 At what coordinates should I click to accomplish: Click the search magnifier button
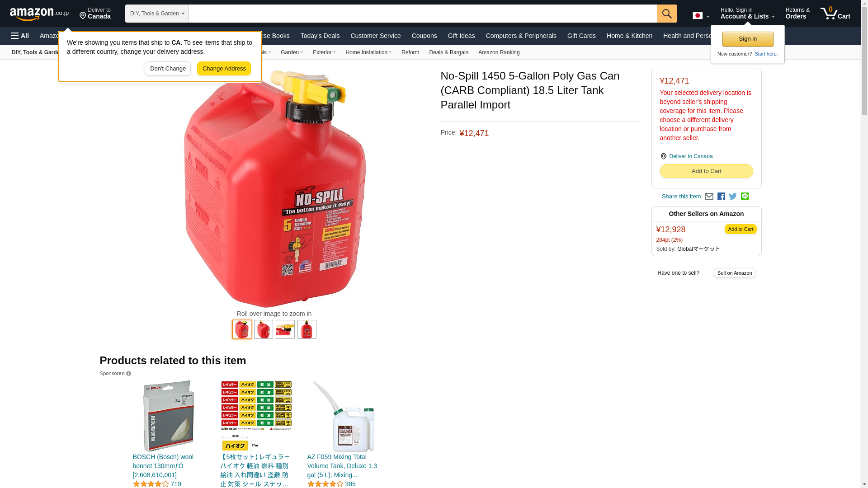click(667, 14)
